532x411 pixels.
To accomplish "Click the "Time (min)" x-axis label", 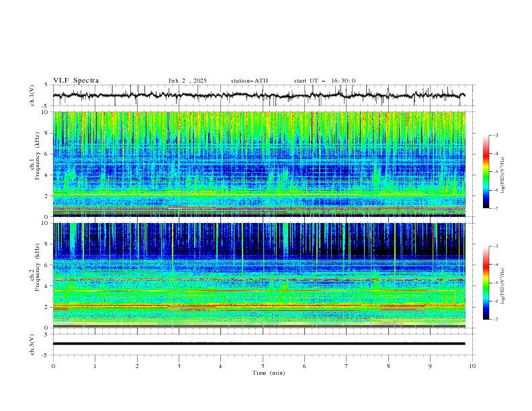I will [x=269, y=373].
